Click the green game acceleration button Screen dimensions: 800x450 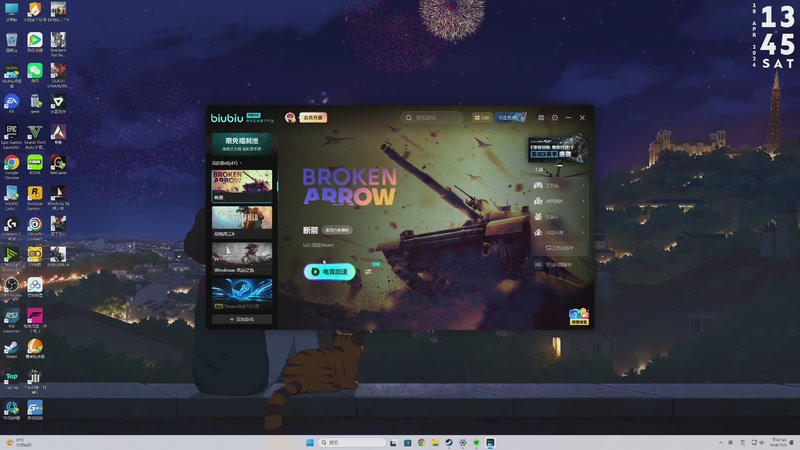(330, 271)
